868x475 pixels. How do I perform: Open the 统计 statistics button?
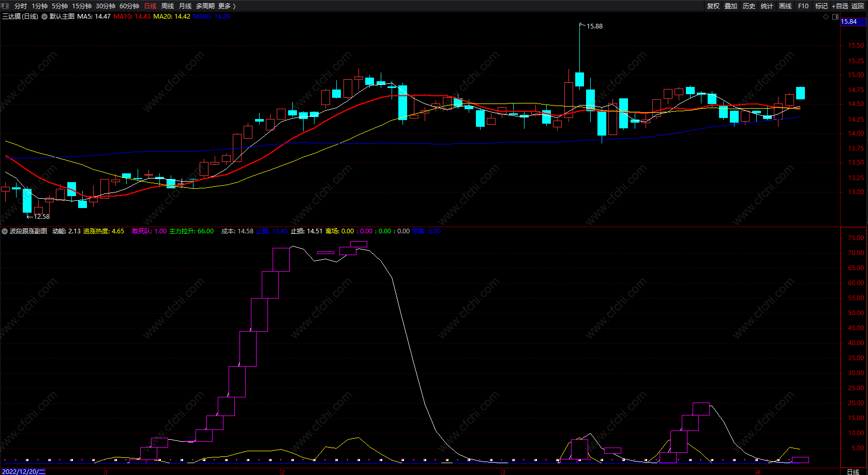coord(767,6)
